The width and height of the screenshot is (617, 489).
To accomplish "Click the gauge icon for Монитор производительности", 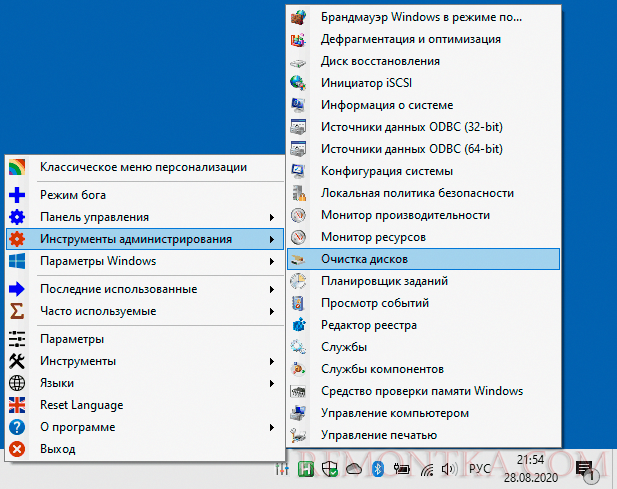I will point(298,215).
